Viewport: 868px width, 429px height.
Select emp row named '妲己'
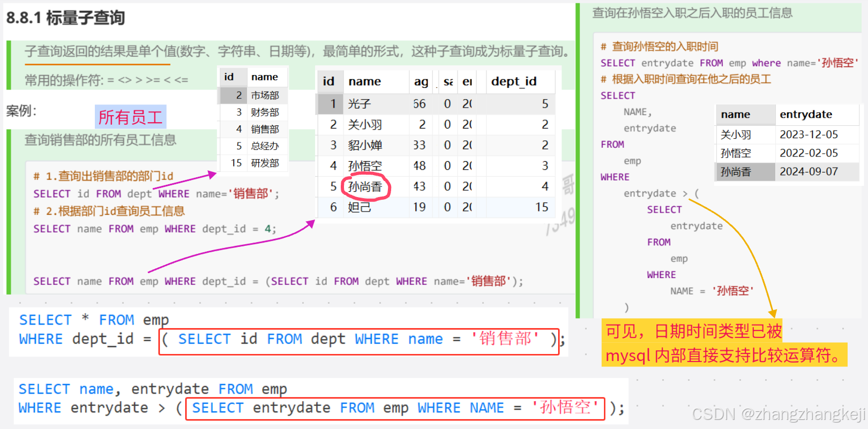(x=436, y=207)
